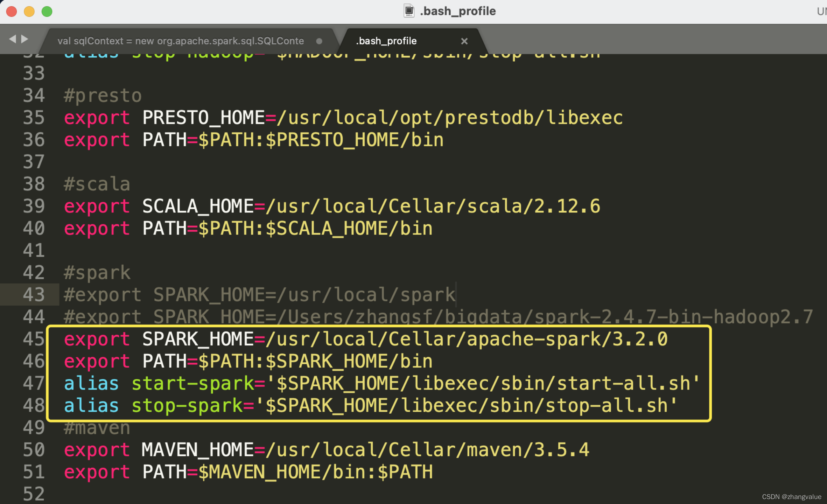Click the SCALA_HOME path value 2.12.6

567,206
